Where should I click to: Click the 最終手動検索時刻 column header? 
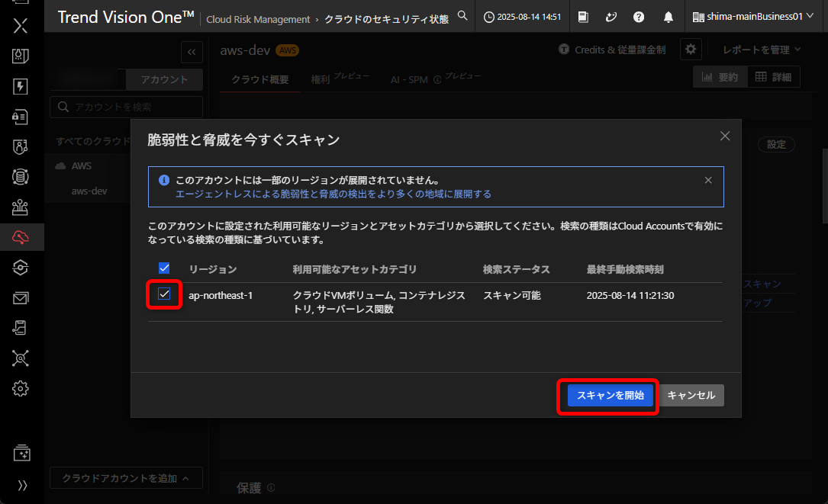[x=625, y=270]
